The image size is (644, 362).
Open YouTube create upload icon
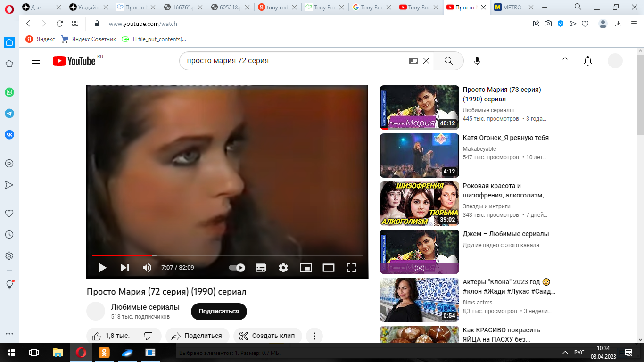[565, 60]
